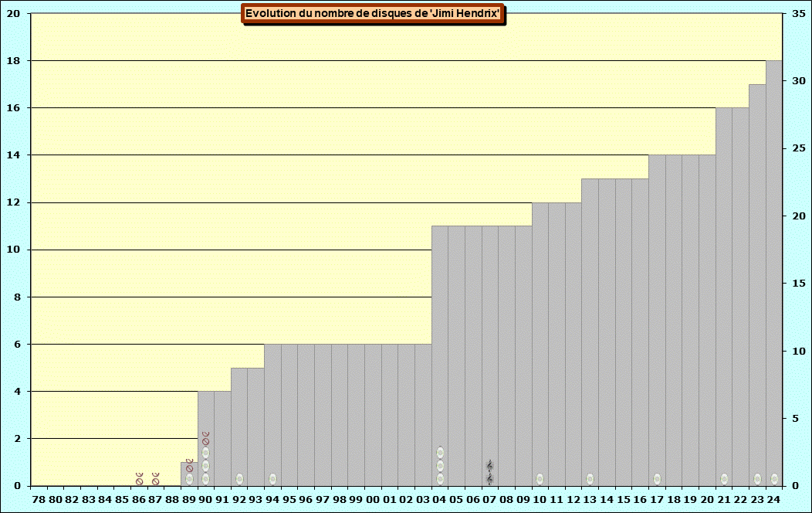Select the topmost CD icon in year 04
Viewport: 812px width, 513px height.
tap(440, 453)
